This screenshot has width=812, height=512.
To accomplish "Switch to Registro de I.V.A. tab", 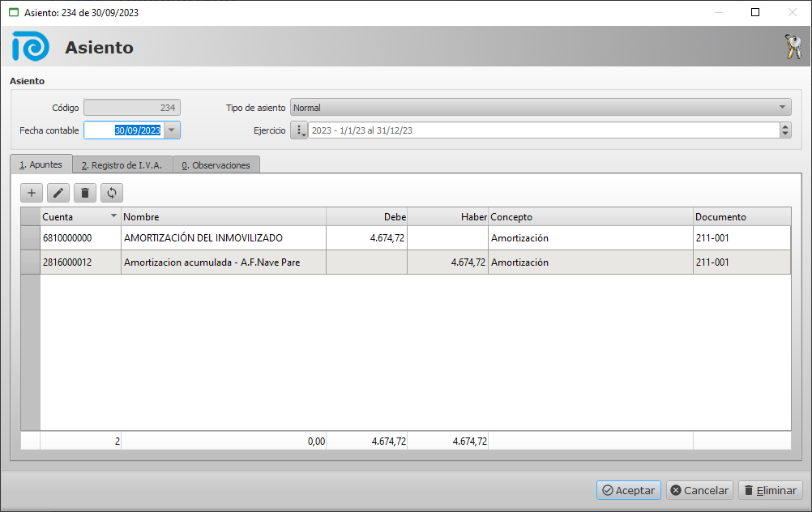I will click(x=122, y=165).
